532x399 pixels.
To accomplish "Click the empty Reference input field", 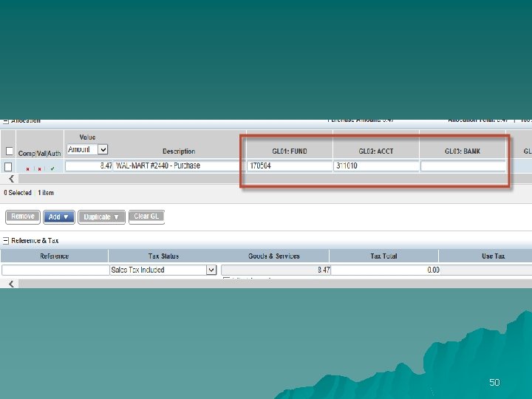I will [55, 270].
